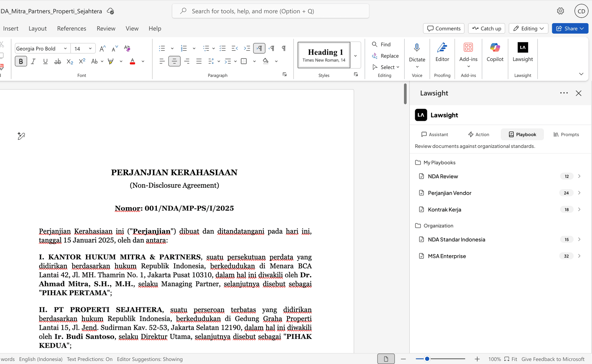The width and height of the screenshot is (592, 364).
Task: Open the Comments panel
Action: [443, 28]
